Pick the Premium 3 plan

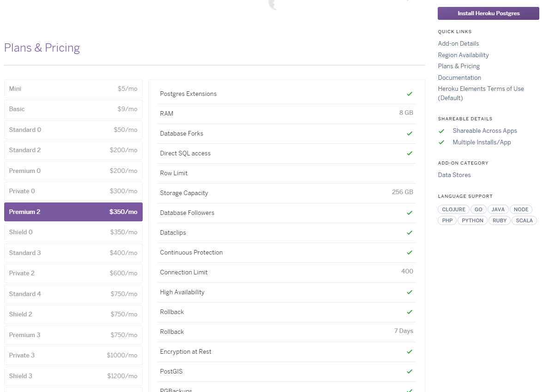pyautogui.click(x=73, y=335)
